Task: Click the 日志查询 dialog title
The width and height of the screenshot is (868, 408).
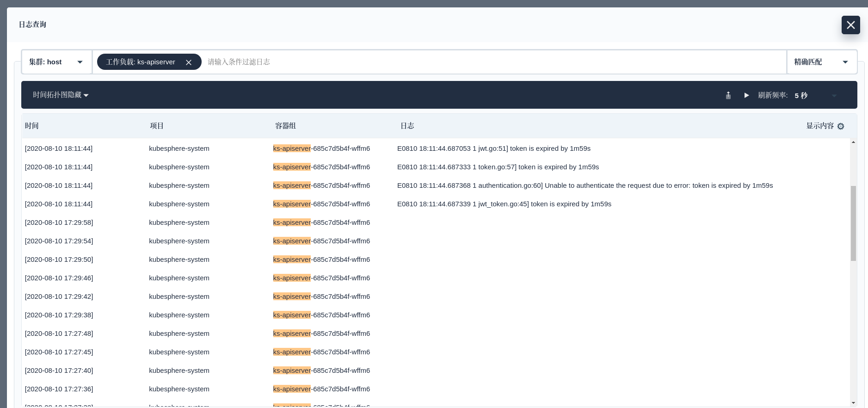Action: [32, 25]
